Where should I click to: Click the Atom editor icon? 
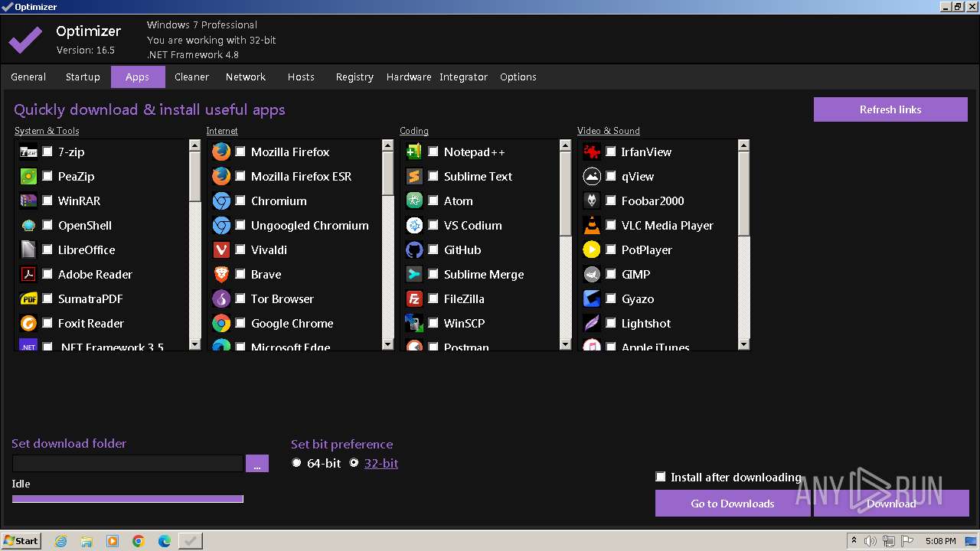click(x=414, y=201)
